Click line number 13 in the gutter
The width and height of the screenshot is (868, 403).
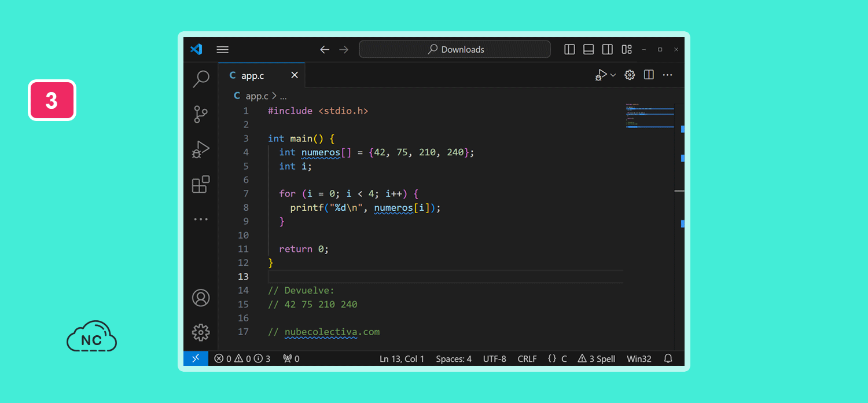[x=243, y=277]
